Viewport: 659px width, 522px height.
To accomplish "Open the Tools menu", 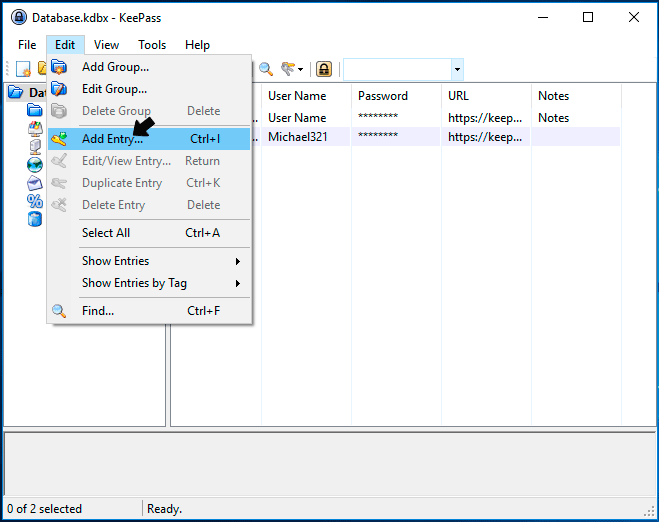I will coord(152,45).
